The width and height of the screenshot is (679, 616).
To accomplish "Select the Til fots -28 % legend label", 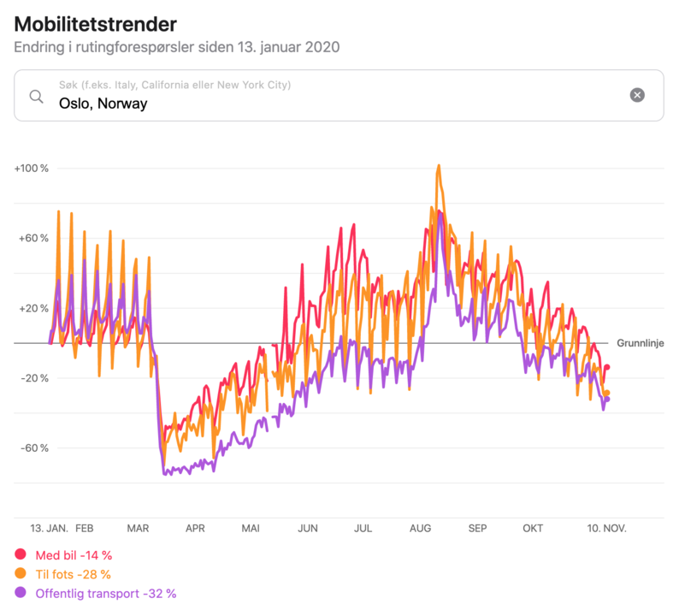I will tap(74, 574).
